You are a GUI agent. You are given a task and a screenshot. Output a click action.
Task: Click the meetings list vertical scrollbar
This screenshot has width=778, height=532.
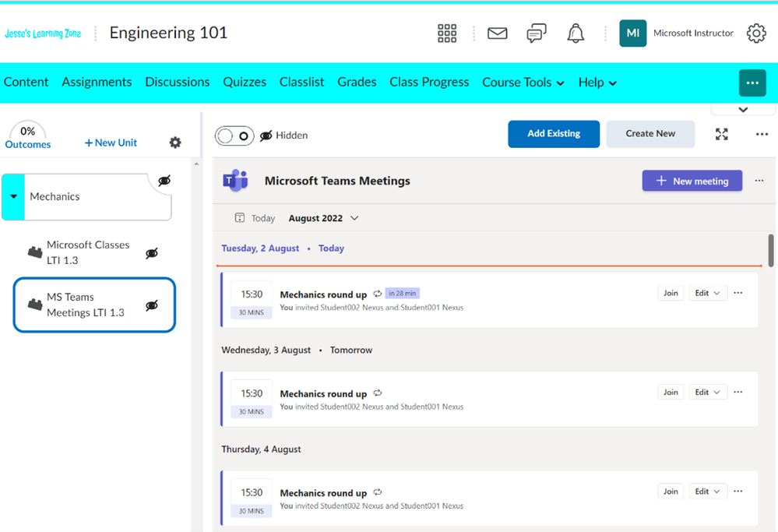[x=771, y=250]
